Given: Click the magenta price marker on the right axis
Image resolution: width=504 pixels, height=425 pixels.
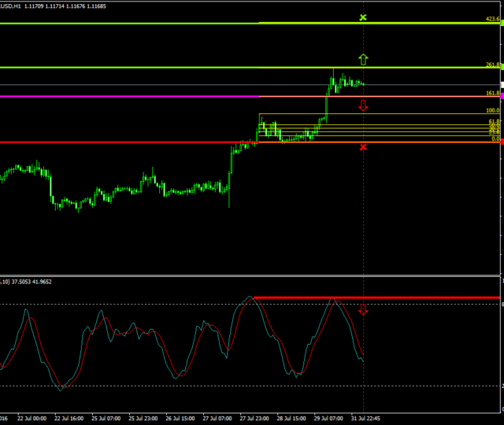Looking at the screenshot, I should pyautogui.click(x=502, y=96).
